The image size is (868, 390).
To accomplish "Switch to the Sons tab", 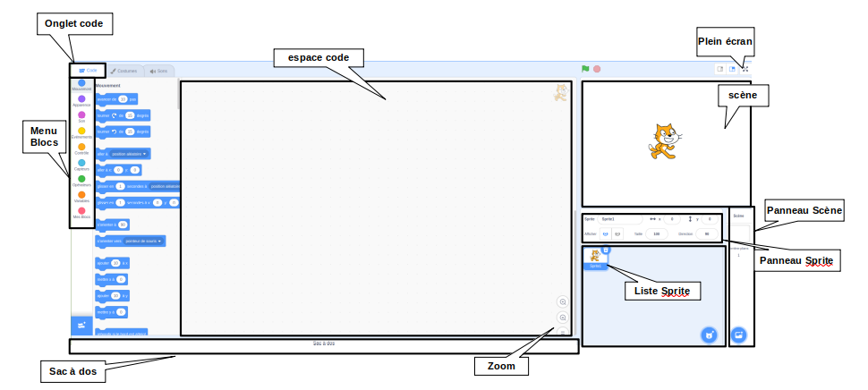I will [x=158, y=71].
